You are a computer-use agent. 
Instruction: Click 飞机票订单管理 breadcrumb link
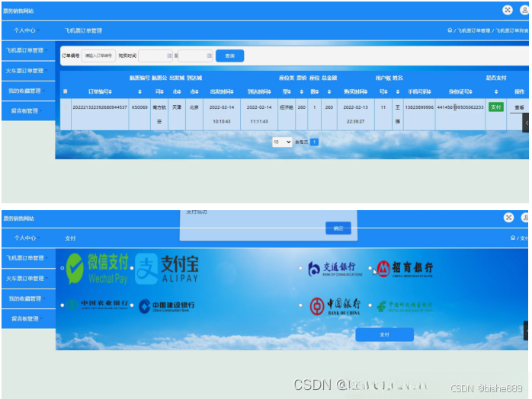pos(473,30)
